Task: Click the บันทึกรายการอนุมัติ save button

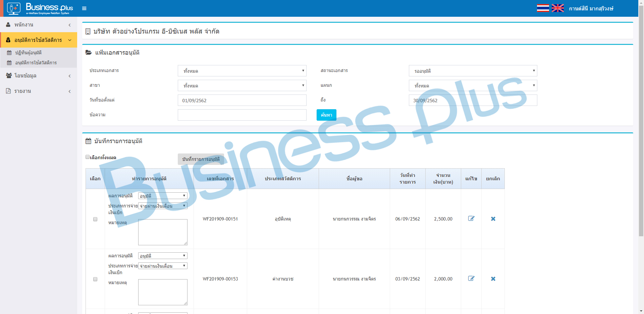Action: point(201,159)
